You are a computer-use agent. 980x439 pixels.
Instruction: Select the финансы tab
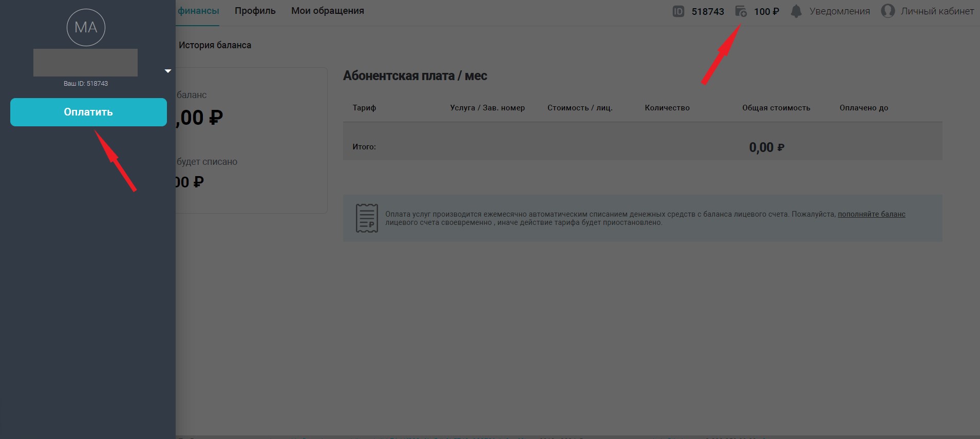[198, 11]
